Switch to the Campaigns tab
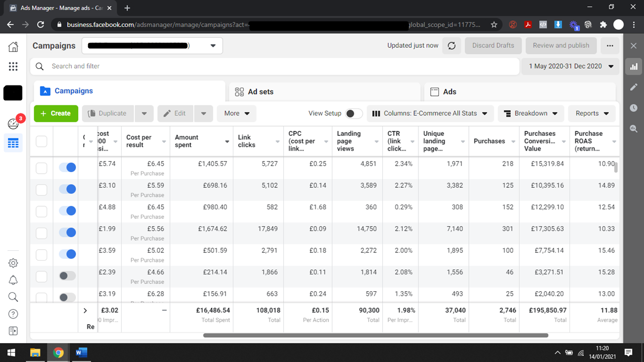This screenshot has width=644, height=362. tap(130, 91)
